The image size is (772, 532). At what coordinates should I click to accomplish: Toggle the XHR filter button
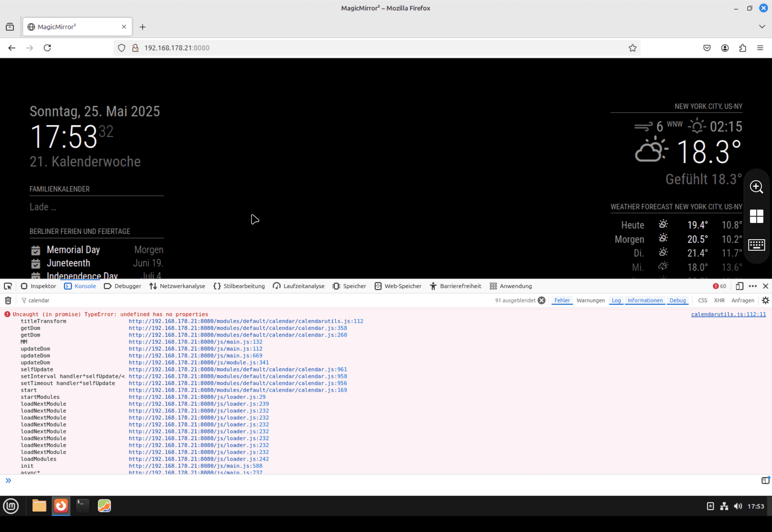[x=719, y=300]
